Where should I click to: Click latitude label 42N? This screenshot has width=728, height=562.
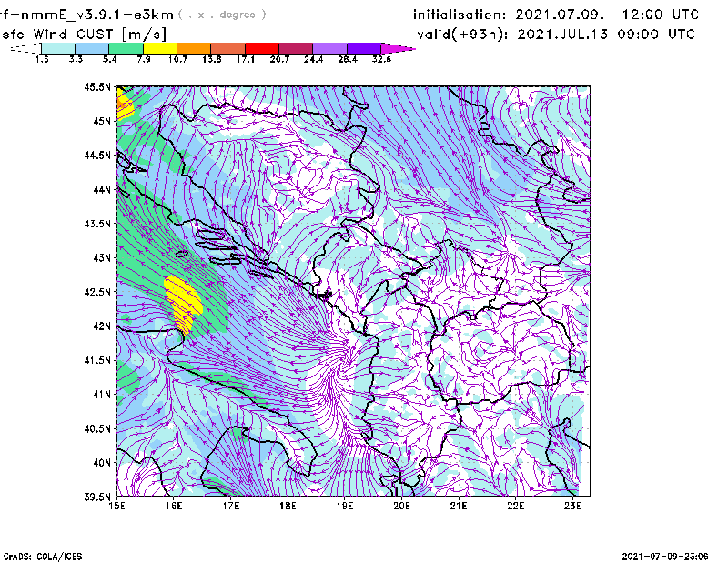click(x=102, y=326)
